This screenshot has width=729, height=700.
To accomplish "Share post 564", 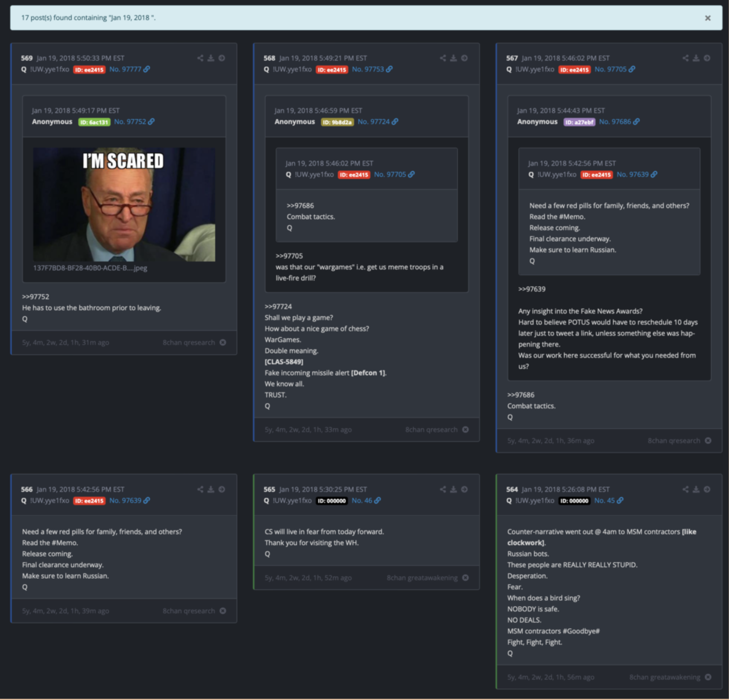I will 686,489.
